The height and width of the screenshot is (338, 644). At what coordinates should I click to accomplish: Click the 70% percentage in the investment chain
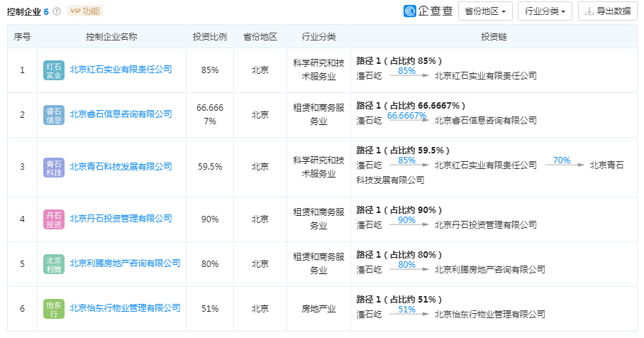tap(562, 160)
